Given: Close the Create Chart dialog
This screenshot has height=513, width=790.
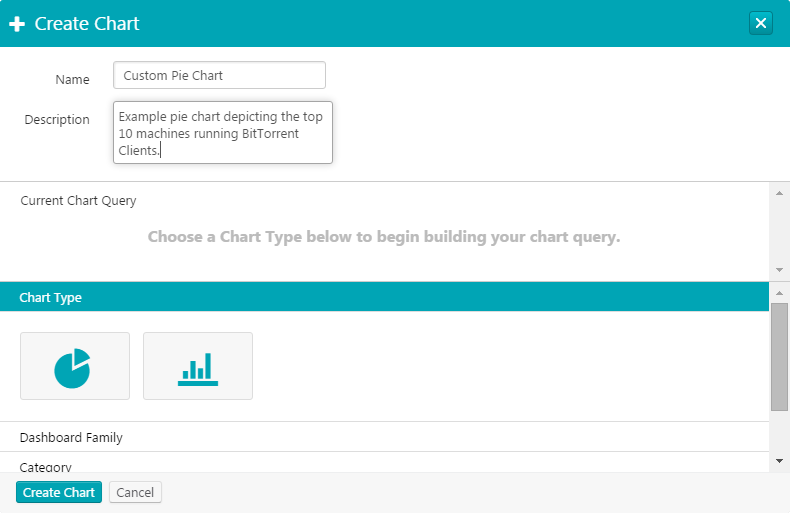Looking at the screenshot, I should 761,23.
